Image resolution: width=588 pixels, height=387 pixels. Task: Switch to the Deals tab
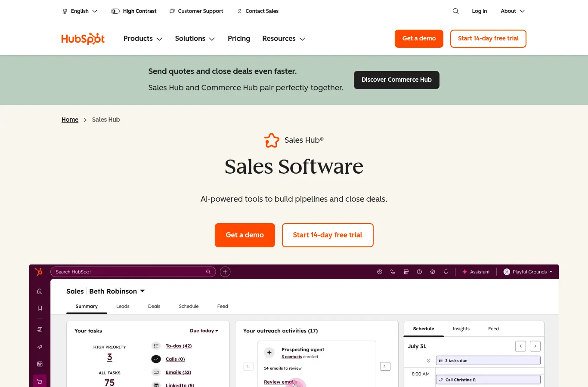pyautogui.click(x=154, y=306)
